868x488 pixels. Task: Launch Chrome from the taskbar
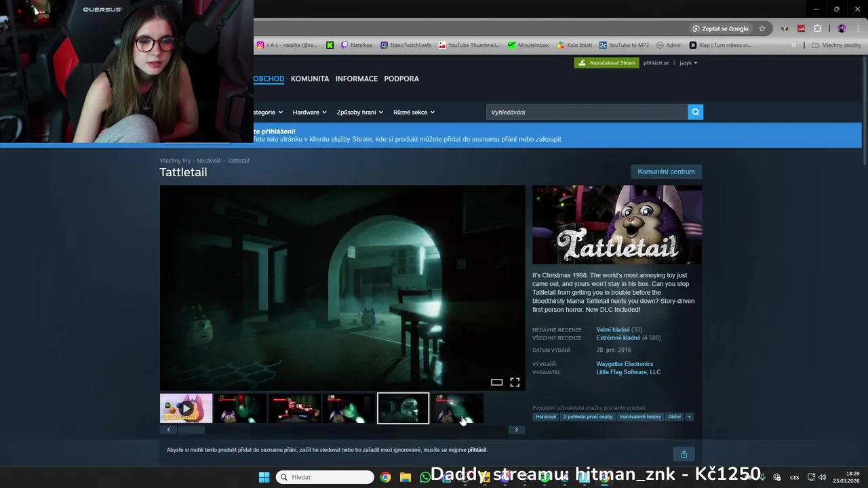click(385, 477)
